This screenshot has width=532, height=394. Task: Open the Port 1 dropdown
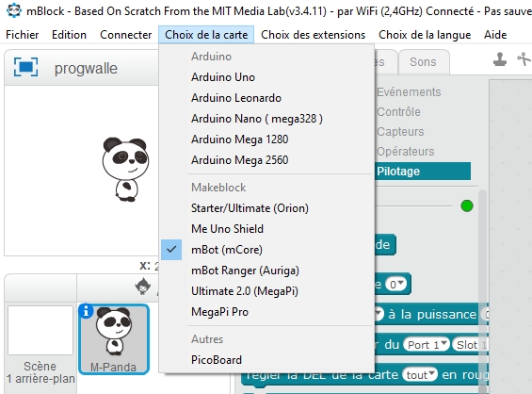coord(427,345)
